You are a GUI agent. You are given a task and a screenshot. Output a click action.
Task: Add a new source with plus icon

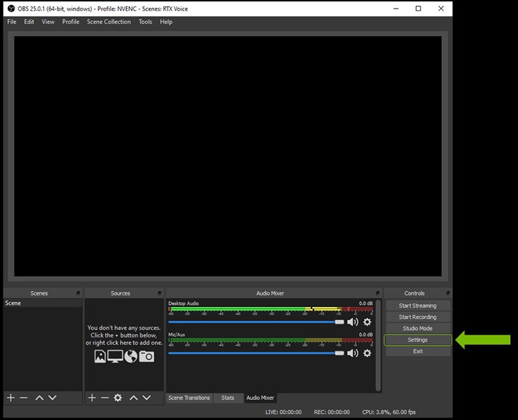92,397
